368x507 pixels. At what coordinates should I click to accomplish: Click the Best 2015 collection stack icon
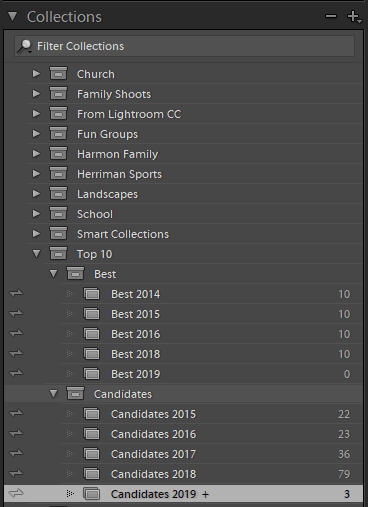(x=92, y=314)
